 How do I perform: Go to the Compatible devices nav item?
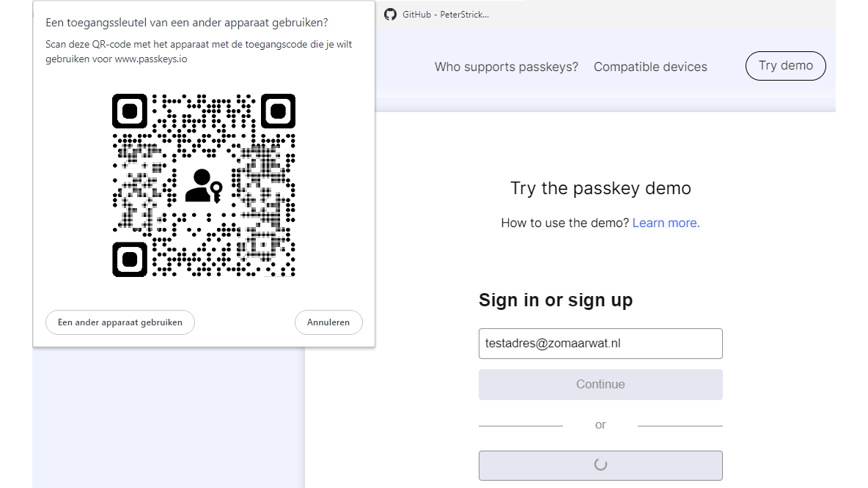650,67
